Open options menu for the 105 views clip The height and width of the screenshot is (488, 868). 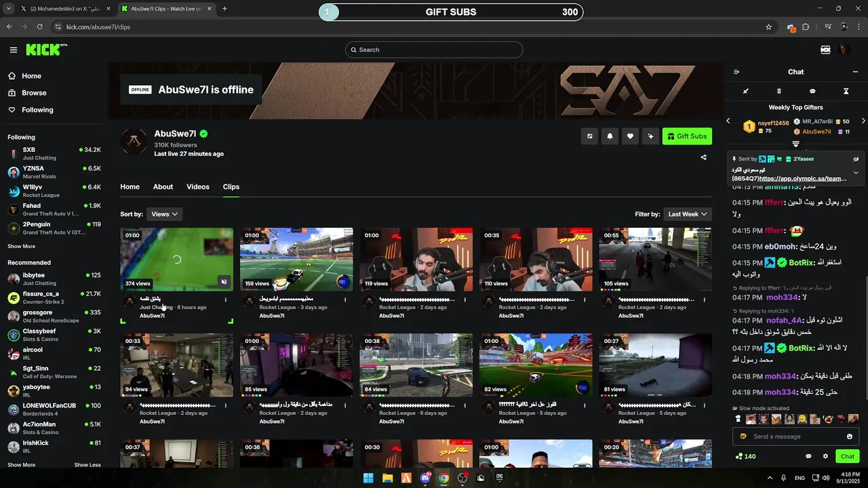pos(705,300)
